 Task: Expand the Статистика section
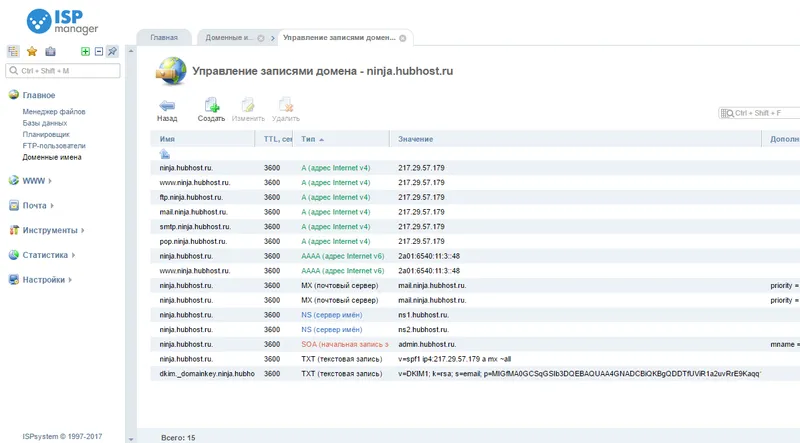pos(48,255)
